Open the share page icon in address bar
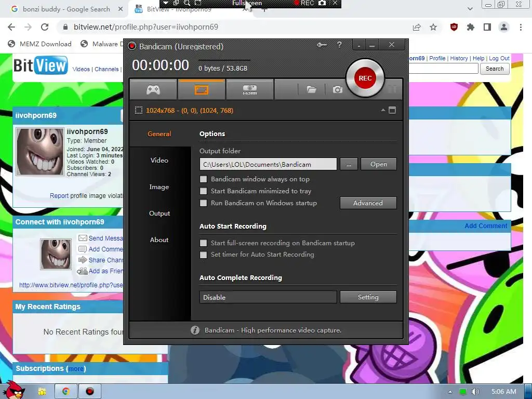 (417, 27)
